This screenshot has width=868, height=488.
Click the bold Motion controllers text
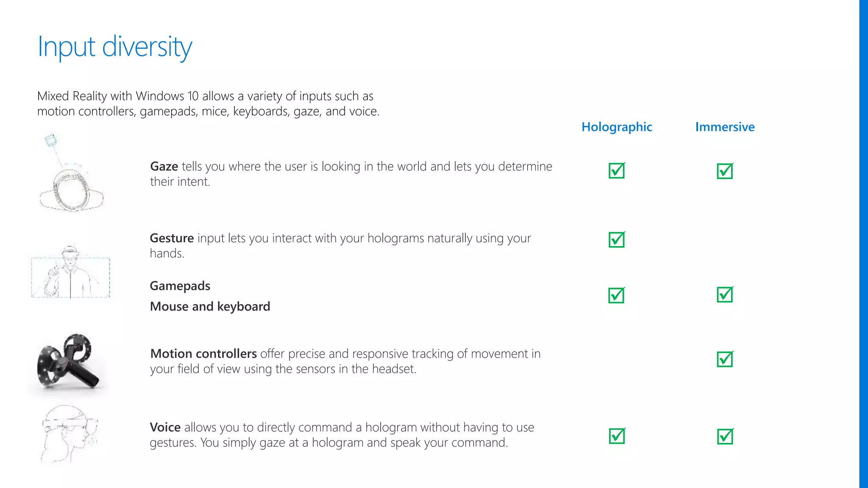tap(203, 354)
